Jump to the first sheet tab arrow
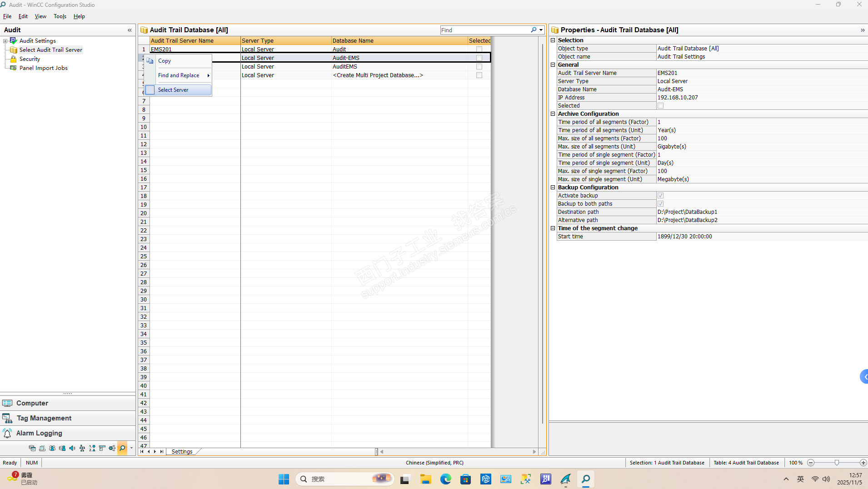The width and height of the screenshot is (868, 489). 142,452
